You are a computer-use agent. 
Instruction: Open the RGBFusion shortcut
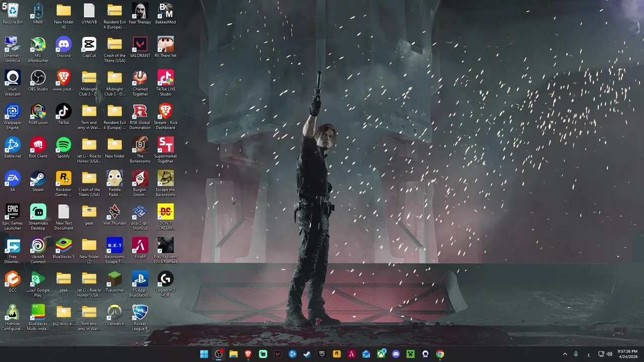[38, 114]
